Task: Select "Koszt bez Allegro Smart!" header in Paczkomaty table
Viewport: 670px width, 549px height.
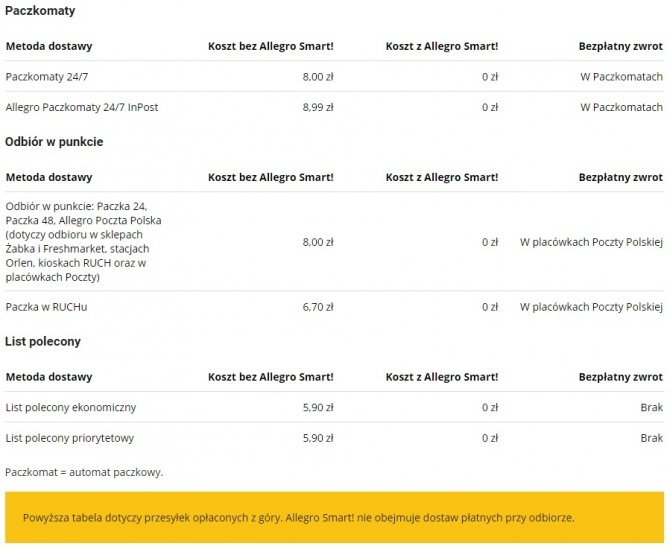Action: 271,46
